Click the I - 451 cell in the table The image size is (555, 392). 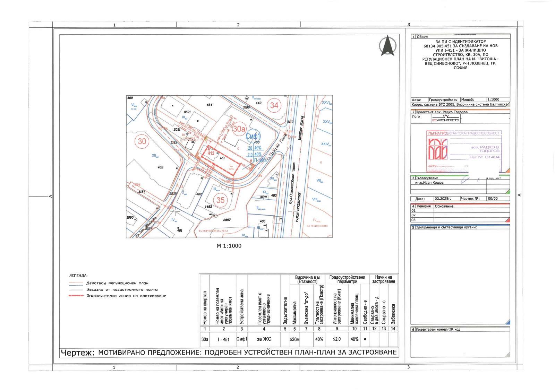pyautogui.click(x=223, y=339)
